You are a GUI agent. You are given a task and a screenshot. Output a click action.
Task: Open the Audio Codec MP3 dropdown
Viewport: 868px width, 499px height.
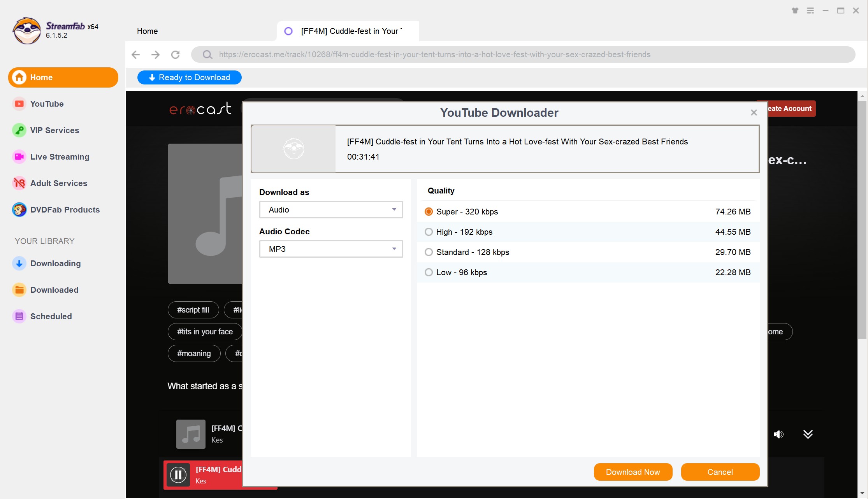331,249
